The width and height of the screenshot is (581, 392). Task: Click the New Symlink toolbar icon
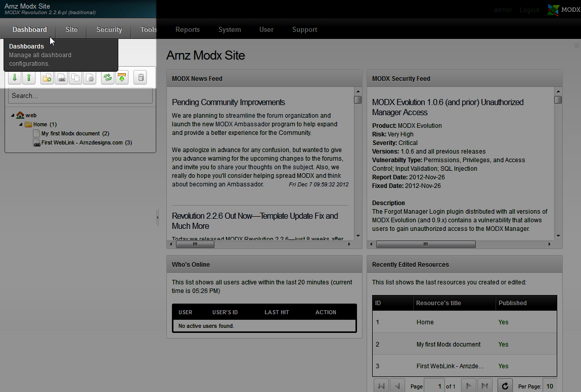[75, 78]
